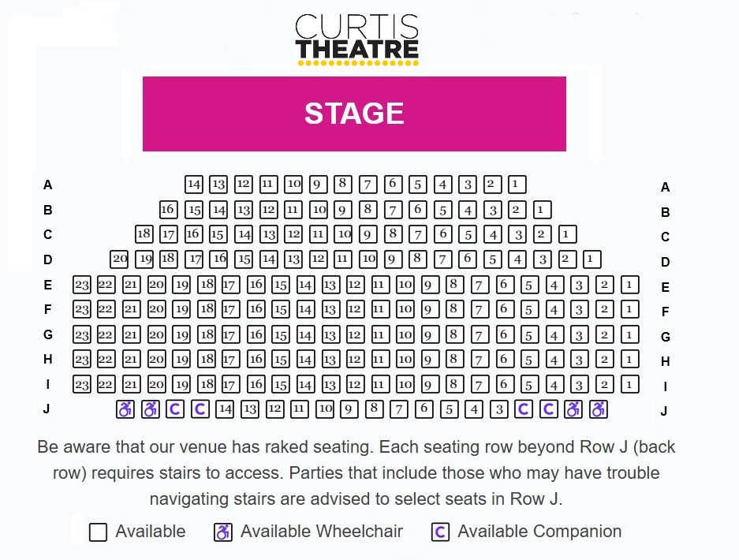The height and width of the screenshot is (560, 739).
Task: Pick the companion seat beside seat J3
Action: point(523,409)
